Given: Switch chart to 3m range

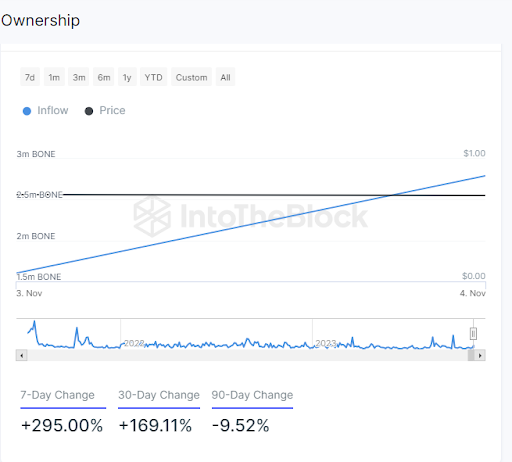Looking at the screenshot, I should [x=79, y=77].
